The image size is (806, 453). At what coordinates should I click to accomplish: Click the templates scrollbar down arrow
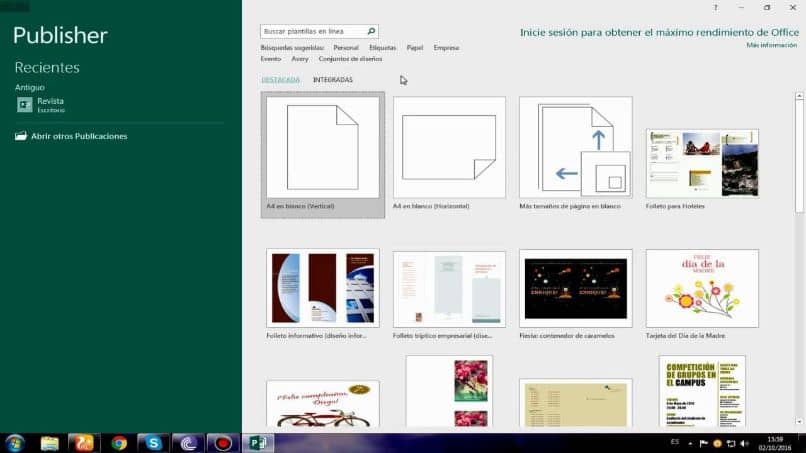[x=799, y=422]
